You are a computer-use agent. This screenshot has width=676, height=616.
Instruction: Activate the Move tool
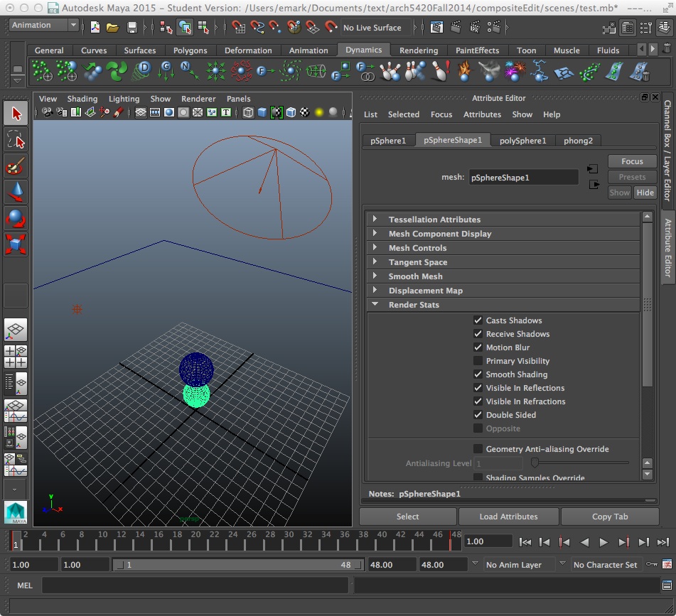tap(16, 192)
